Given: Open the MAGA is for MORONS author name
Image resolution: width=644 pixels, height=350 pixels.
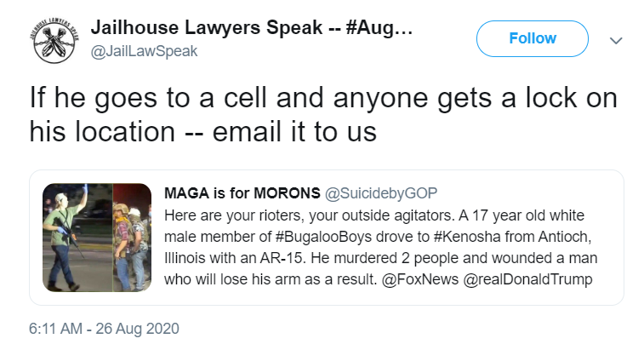Looking at the screenshot, I should (x=242, y=193).
